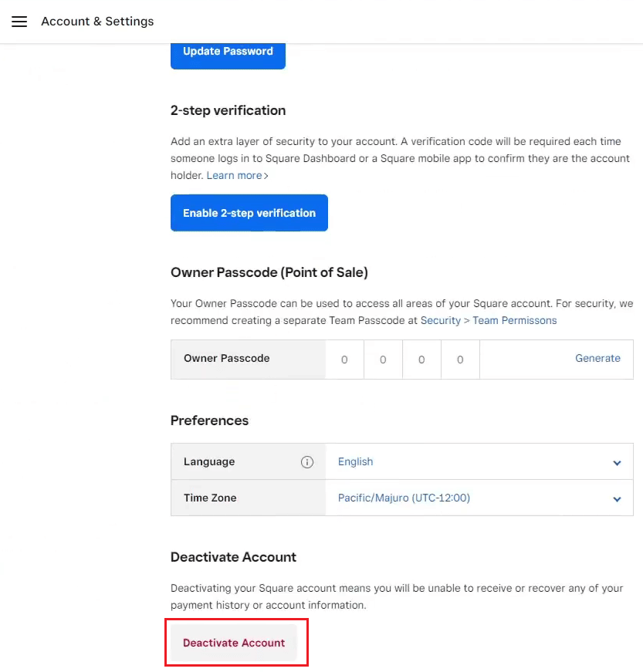Follow the Team Permissons link
Screen dimensions: 643x672
tap(514, 321)
